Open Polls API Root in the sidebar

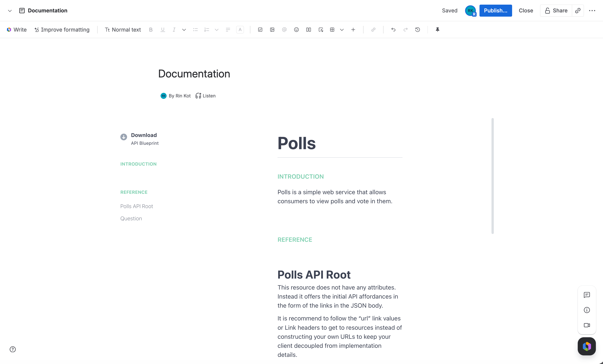137,206
